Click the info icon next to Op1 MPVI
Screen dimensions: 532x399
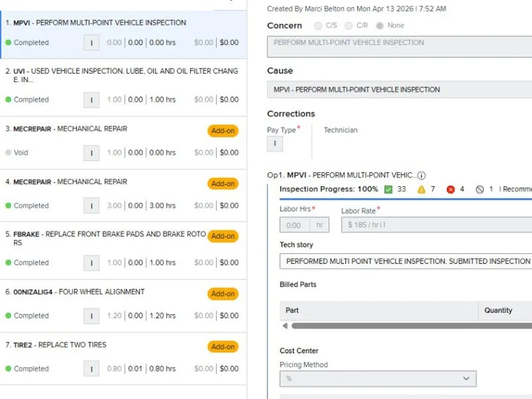[422, 176]
